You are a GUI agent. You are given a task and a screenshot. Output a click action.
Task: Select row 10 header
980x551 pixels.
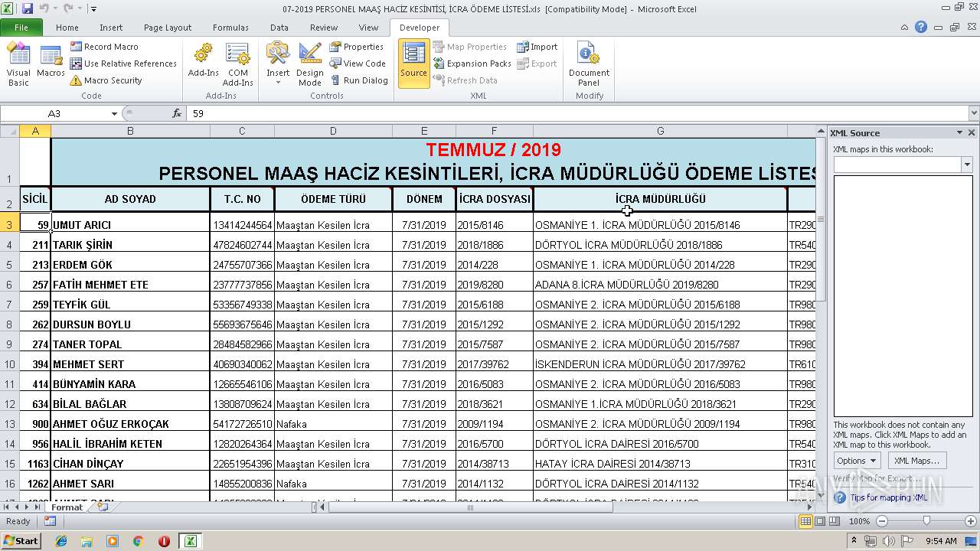point(9,364)
